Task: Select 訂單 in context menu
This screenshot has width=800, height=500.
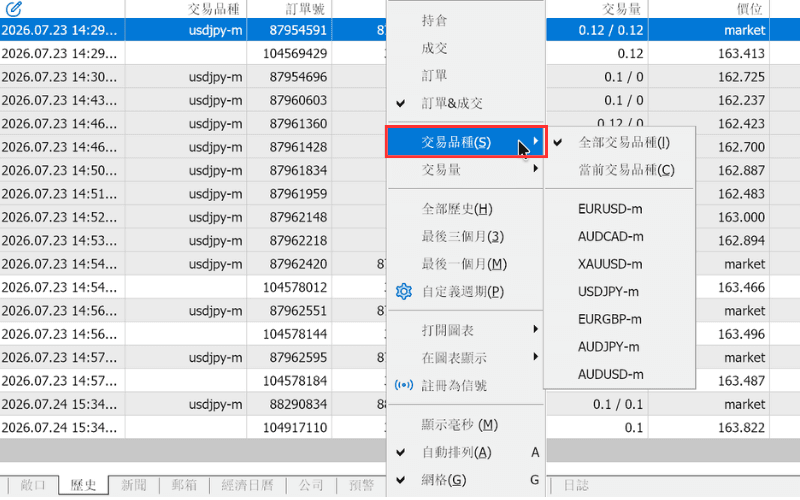Action: coord(434,76)
